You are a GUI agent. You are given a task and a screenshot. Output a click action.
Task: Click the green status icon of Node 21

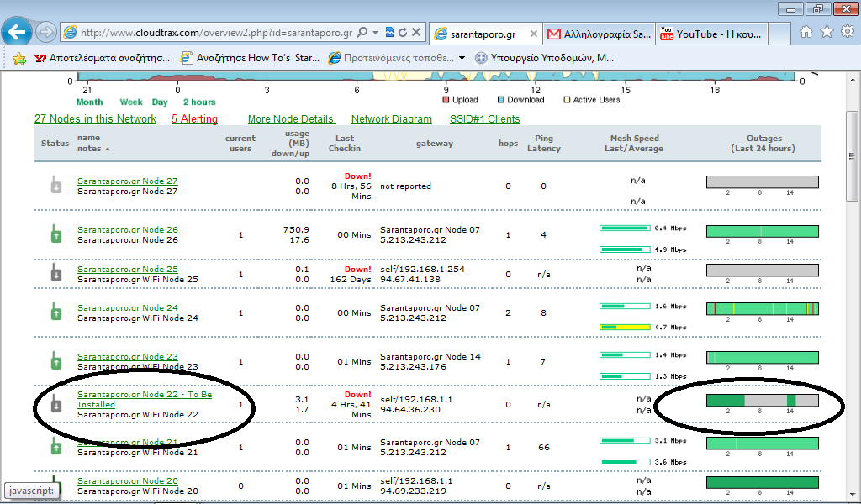click(56, 446)
